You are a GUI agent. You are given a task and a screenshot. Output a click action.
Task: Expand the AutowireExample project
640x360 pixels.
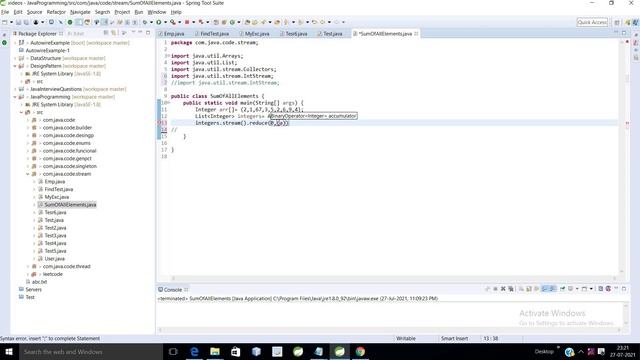point(16,43)
